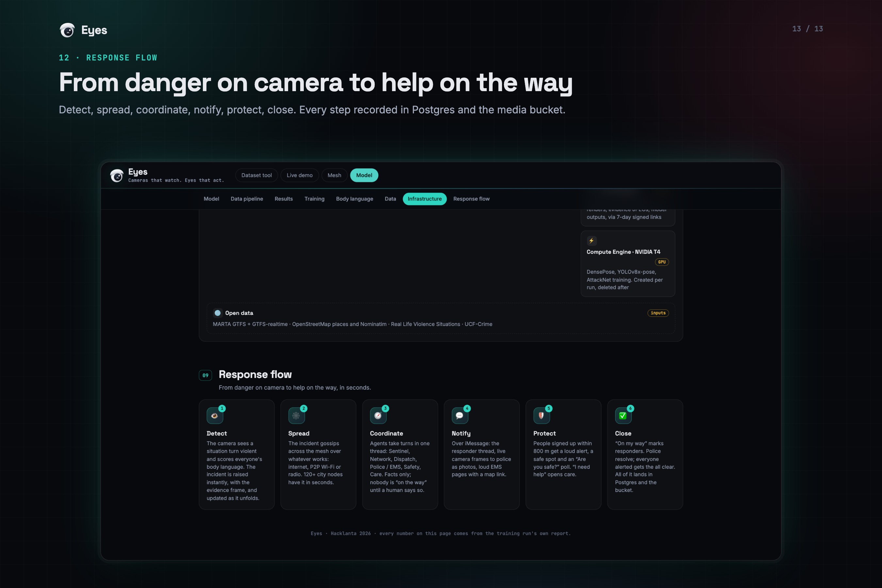Jump to Training section

coord(314,199)
